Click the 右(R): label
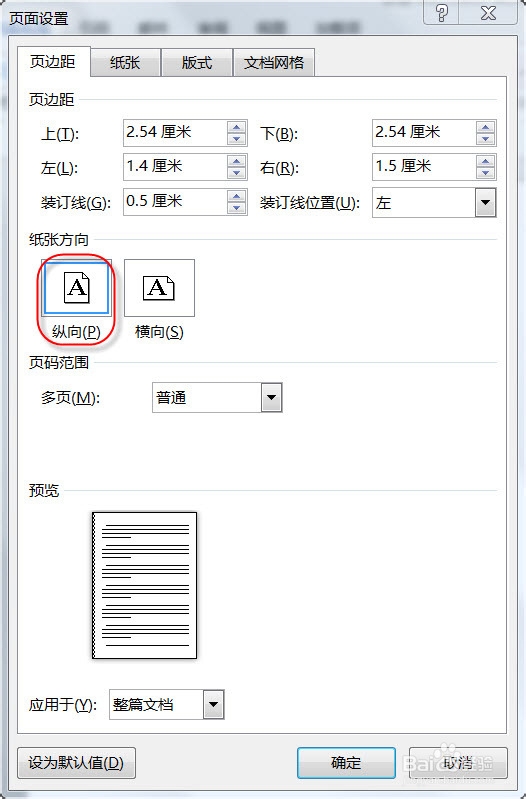526x799 pixels. tap(279, 168)
